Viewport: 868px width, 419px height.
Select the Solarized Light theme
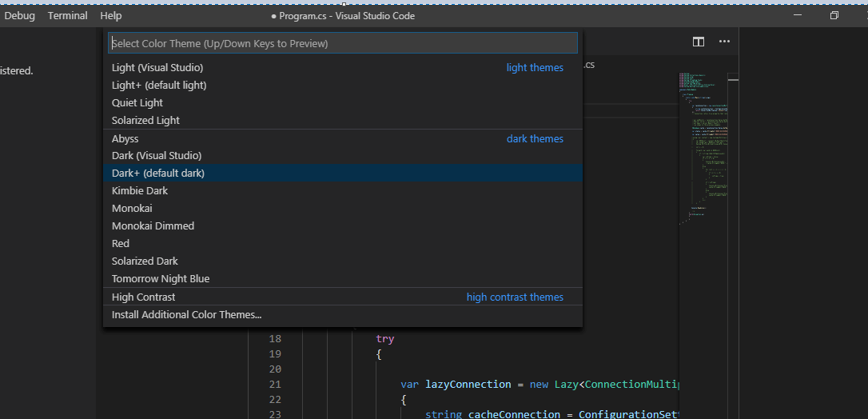145,121
